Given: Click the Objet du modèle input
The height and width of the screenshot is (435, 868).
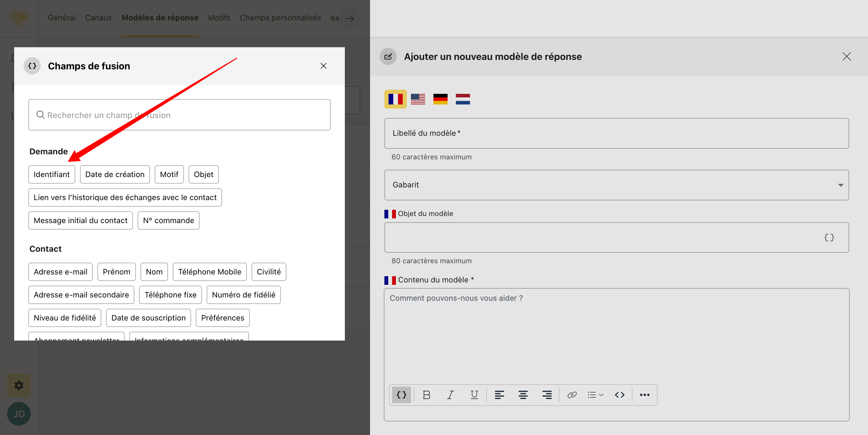Looking at the screenshot, I should click(616, 237).
